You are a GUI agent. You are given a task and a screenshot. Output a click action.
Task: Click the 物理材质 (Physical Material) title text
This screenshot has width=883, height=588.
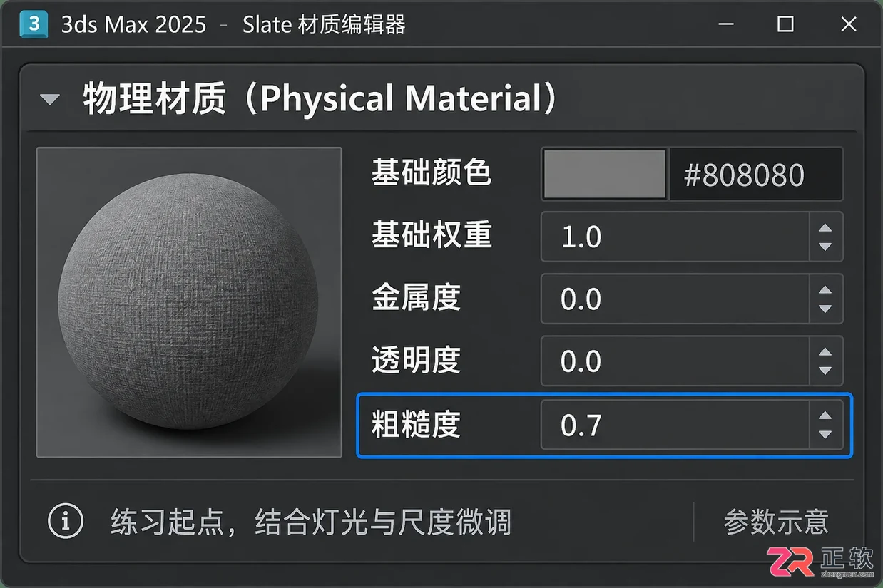(x=320, y=98)
